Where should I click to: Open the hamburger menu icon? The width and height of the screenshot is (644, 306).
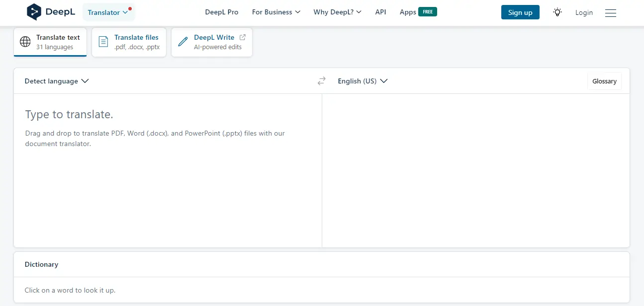[611, 13]
